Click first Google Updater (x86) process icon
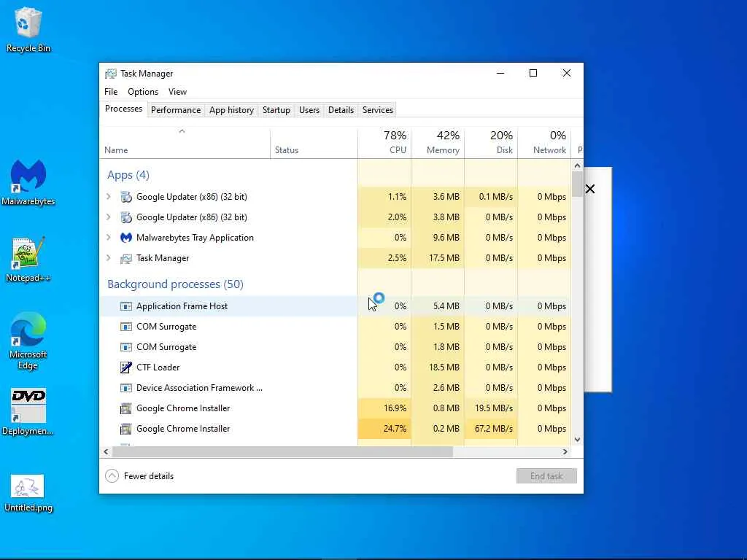747x560 pixels. 125,197
